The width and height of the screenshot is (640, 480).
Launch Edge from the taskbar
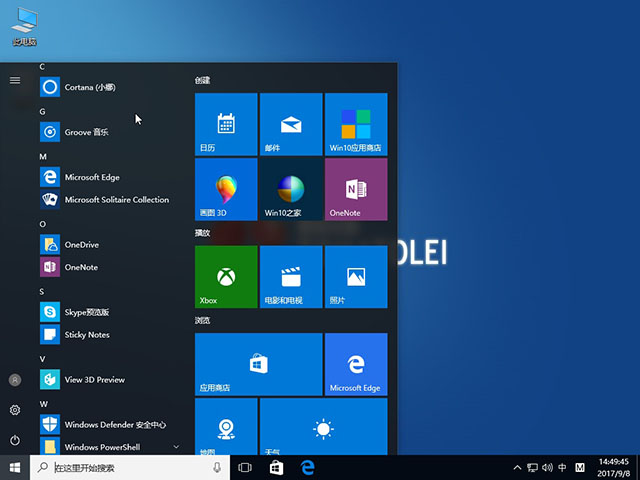pos(307,467)
